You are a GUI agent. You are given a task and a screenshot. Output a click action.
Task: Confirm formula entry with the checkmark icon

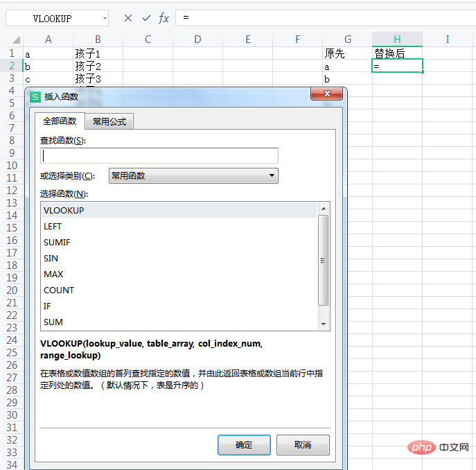146,18
